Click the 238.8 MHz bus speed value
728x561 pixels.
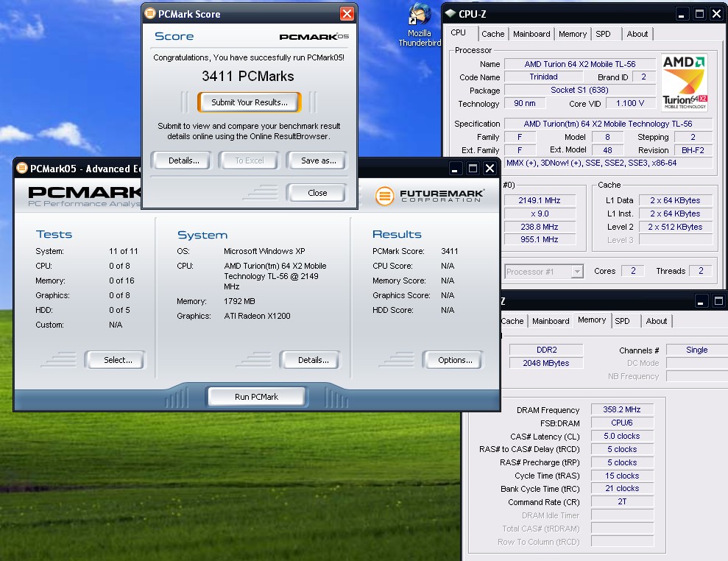pos(540,227)
